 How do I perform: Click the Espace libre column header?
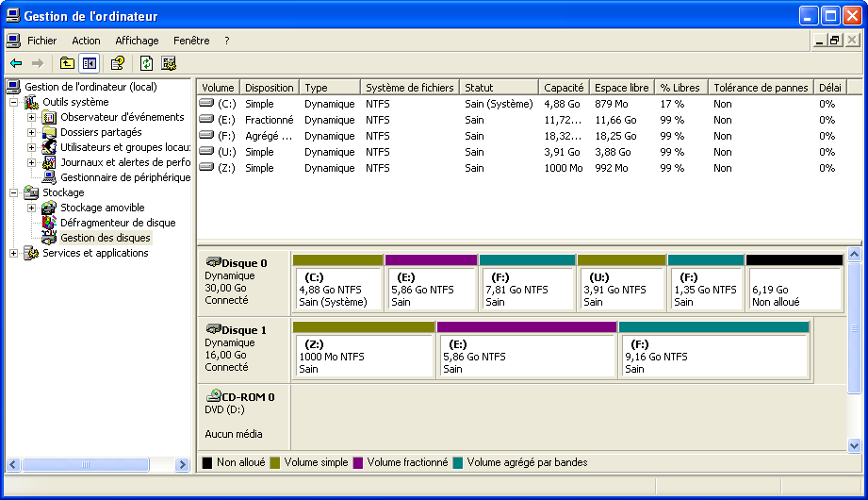pyautogui.click(x=621, y=88)
